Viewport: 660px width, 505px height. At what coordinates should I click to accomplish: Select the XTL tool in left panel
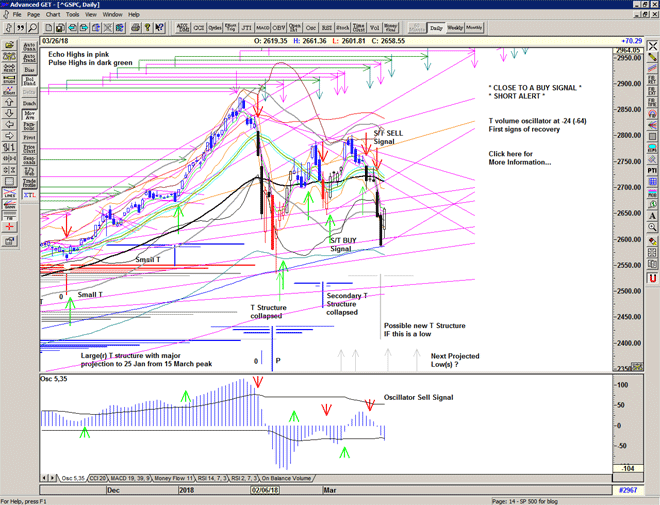coord(30,198)
